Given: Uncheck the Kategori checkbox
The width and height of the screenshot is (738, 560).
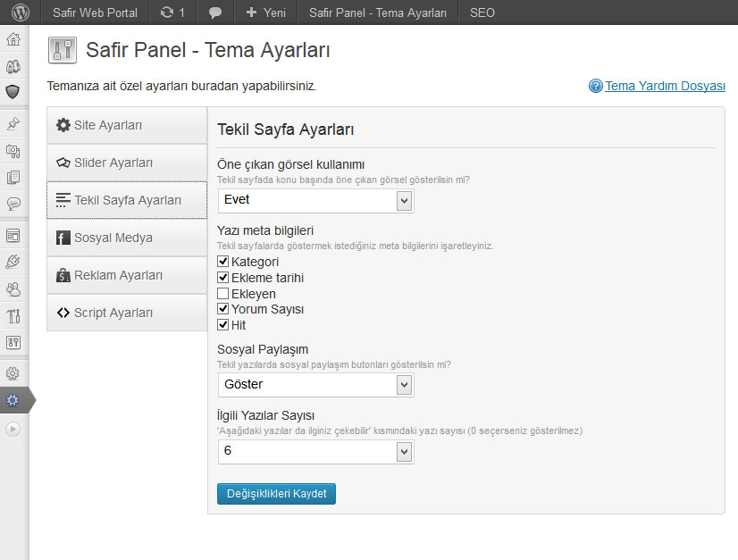Looking at the screenshot, I should click(x=223, y=261).
